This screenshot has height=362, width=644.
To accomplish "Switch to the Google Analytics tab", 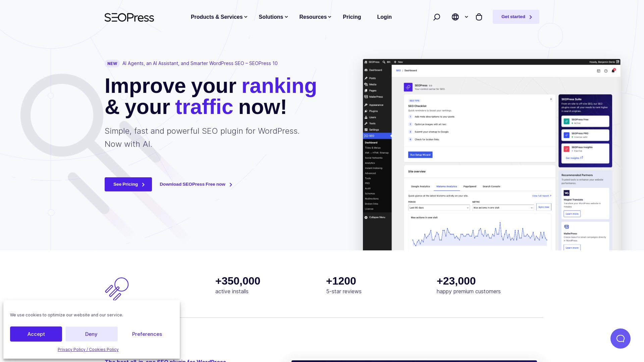I will (x=420, y=187).
